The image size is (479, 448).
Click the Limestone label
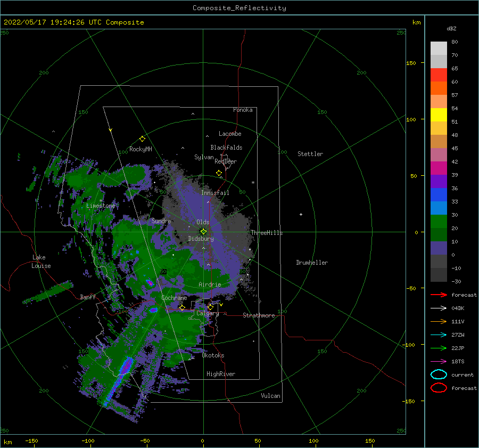point(101,206)
